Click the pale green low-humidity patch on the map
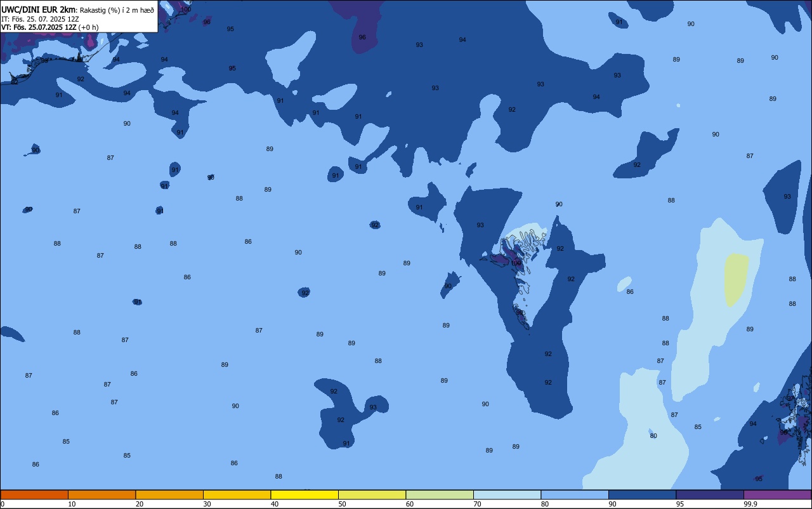812x509 pixels. (x=736, y=279)
